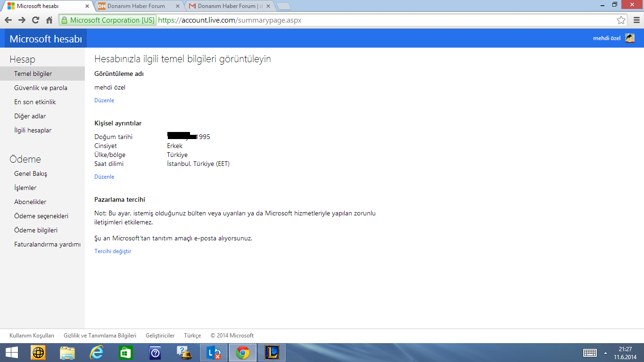This screenshot has height=362, width=644.
Task: Show hidden system tray icons
Action: click(x=605, y=353)
